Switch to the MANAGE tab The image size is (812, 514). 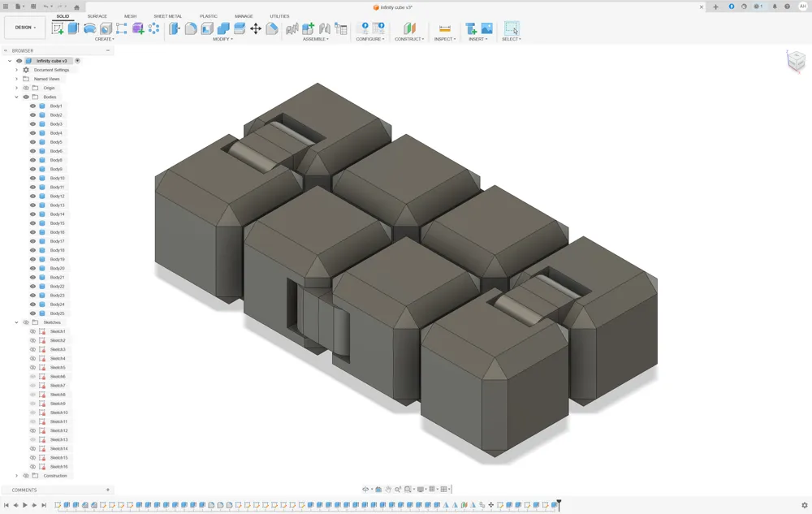pyautogui.click(x=244, y=16)
